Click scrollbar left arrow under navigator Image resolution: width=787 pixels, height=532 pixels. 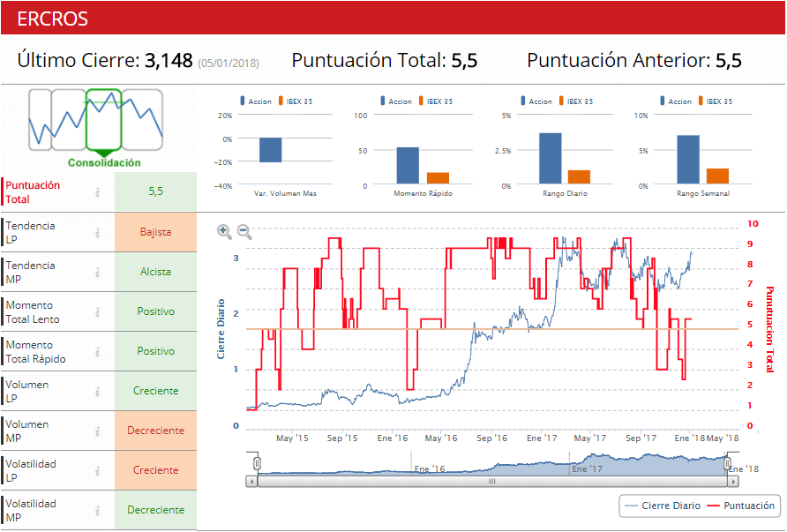click(252, 482)
